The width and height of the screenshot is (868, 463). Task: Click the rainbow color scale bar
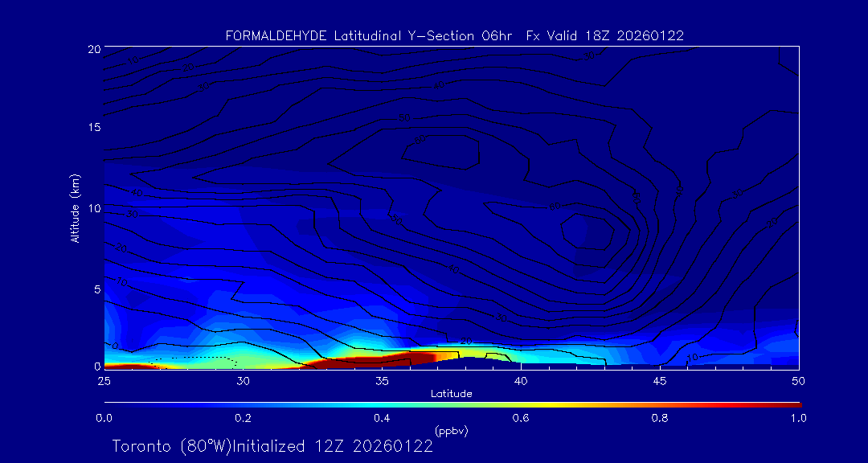click(452, 405)
